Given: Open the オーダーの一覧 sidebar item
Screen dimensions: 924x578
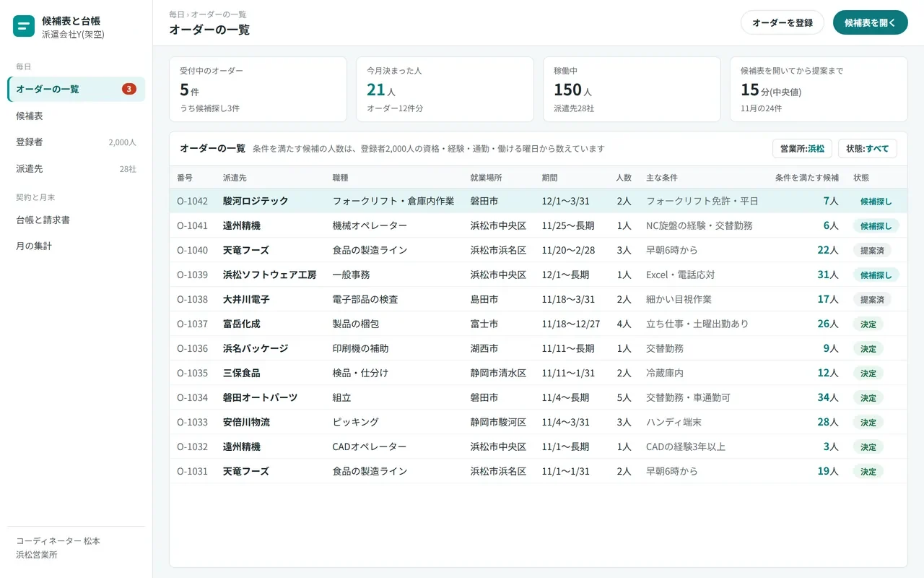Looking at the screenshot, I should pyautogui.click(x=77, y=89).
